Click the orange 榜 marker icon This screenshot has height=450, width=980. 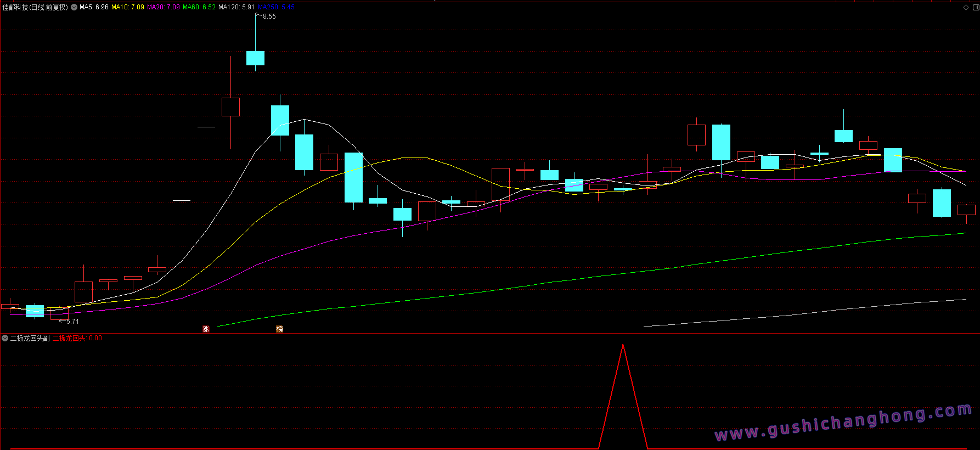coord(279,329)
